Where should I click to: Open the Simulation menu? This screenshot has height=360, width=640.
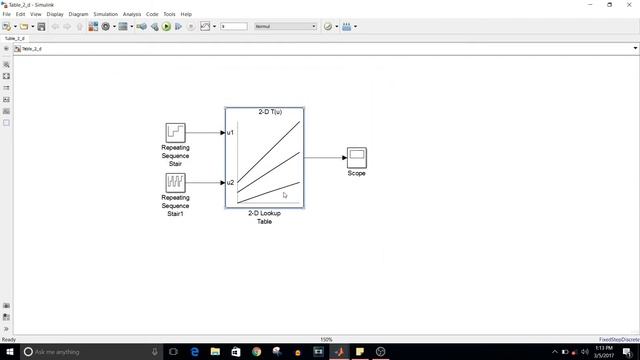point(106,14)
